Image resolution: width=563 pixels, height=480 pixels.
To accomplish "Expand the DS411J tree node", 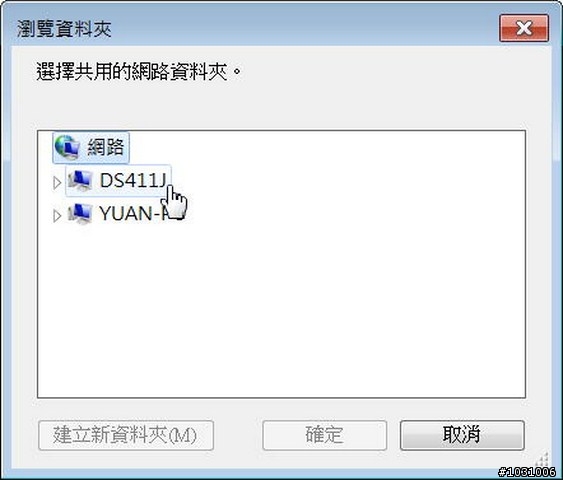I will (57, 183).
